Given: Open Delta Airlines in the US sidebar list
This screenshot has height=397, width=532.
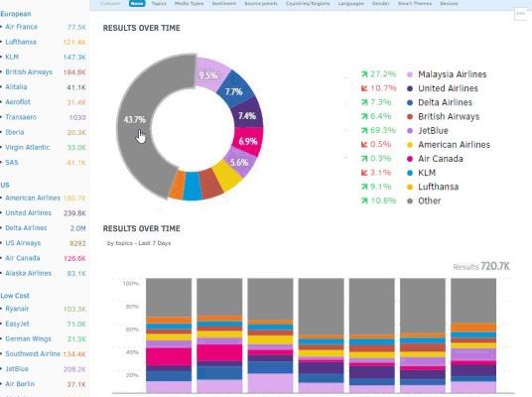Looking at the screenshot, I should [x=26, y=228].
